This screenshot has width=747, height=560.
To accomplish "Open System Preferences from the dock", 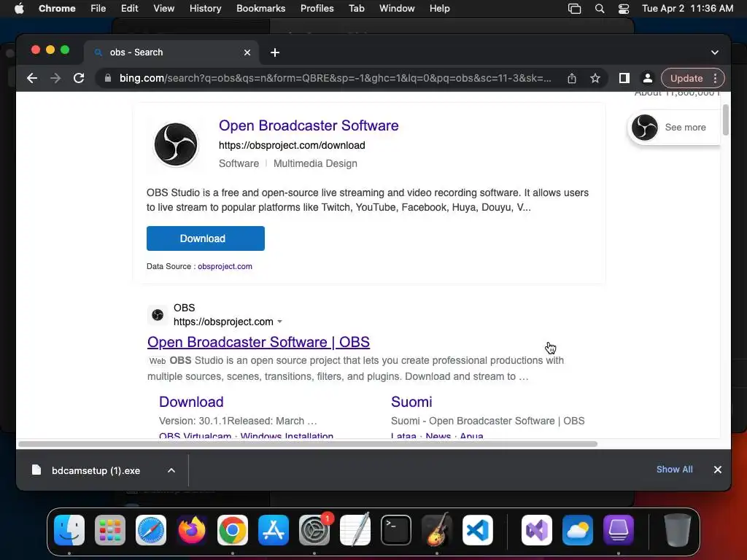I will coord(314,530).
